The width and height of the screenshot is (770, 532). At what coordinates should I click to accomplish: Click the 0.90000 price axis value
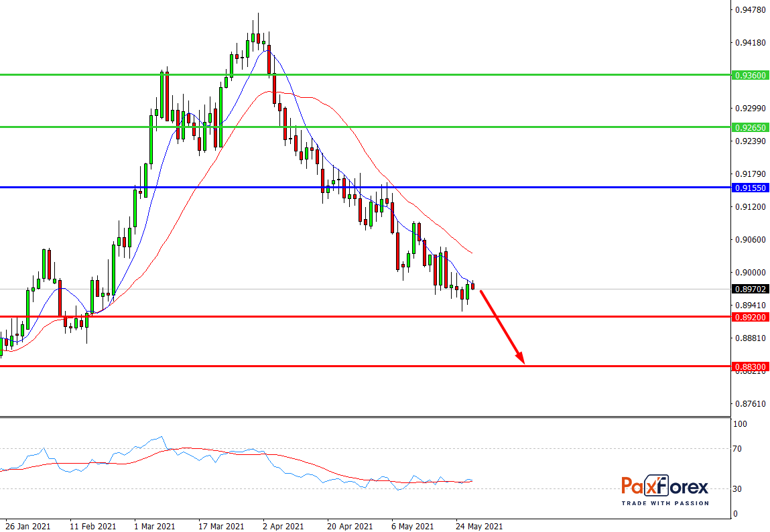point(751,273)
